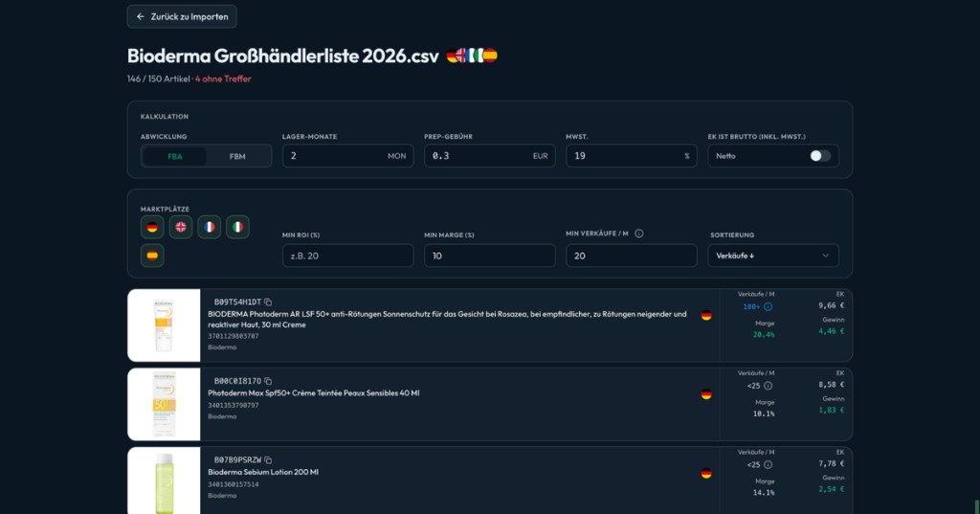The height and width of the screenshot is (514, 980).
Task: Click ASIN text B09TS4H1DT
Action: (237, 302)
